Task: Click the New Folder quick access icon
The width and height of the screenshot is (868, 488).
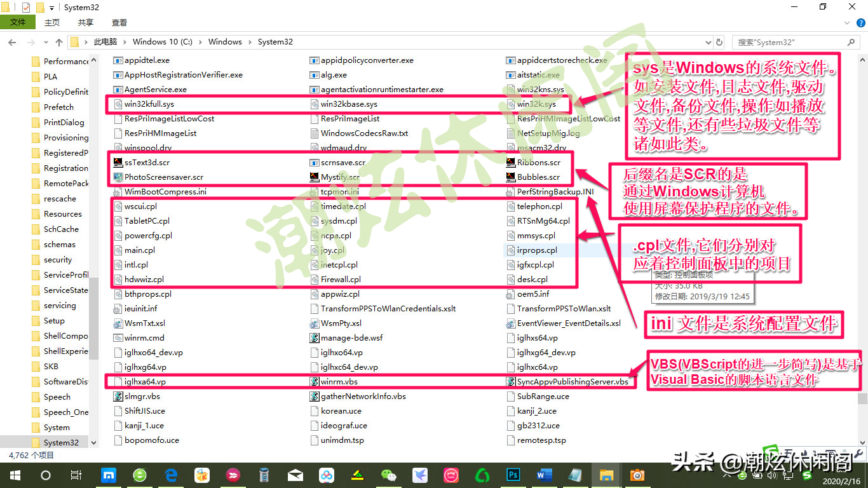Action: point(40,8)
